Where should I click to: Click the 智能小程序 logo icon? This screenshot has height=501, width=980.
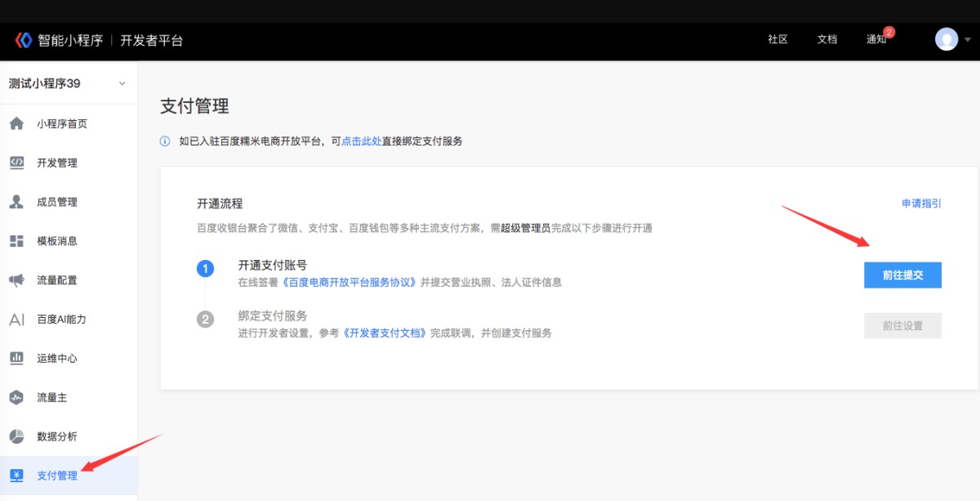click(24, 40)
